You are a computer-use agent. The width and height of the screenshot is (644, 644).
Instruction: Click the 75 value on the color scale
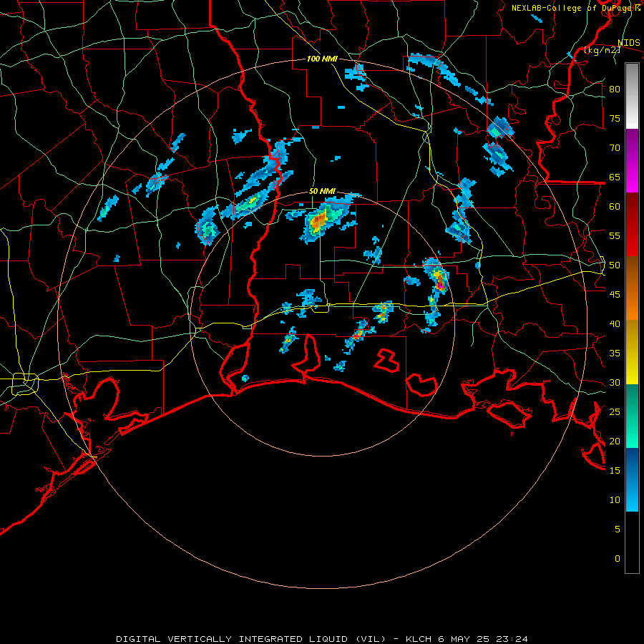click(x=615, y=118)
